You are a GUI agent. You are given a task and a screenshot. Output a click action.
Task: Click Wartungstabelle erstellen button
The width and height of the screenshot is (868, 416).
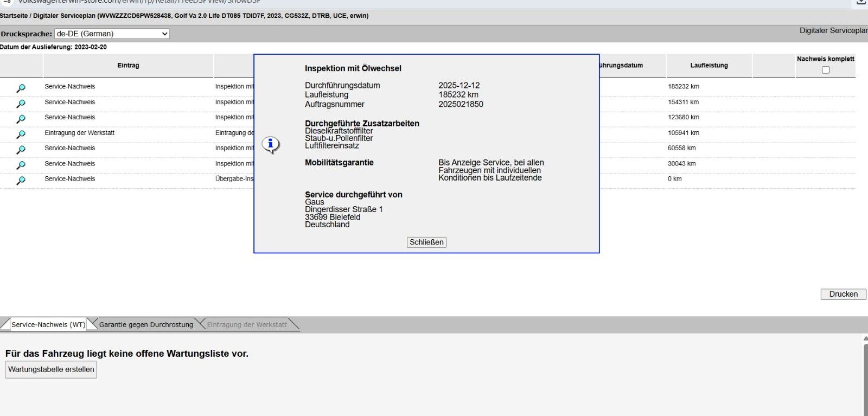tap(51, 369)
